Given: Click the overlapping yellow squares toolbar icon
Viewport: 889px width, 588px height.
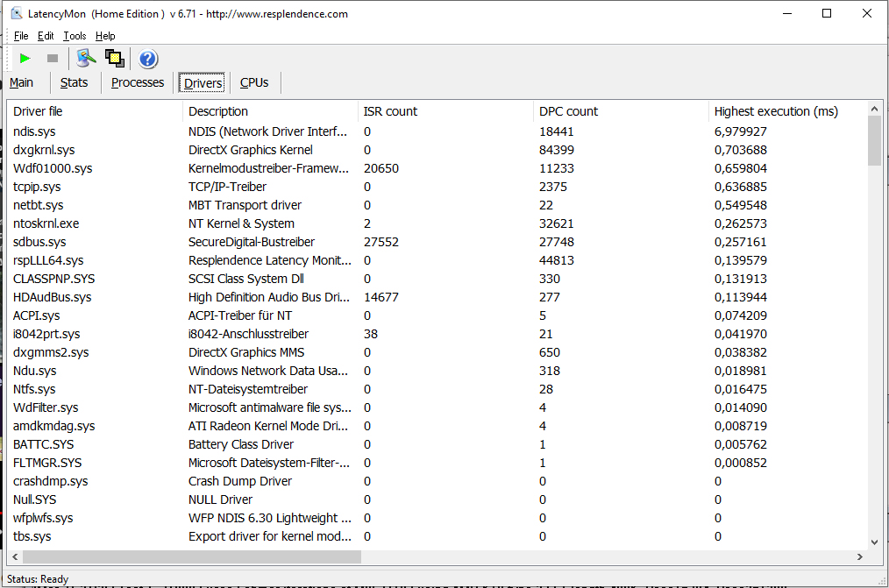Looking at the screenshot, I should point(114,59).
